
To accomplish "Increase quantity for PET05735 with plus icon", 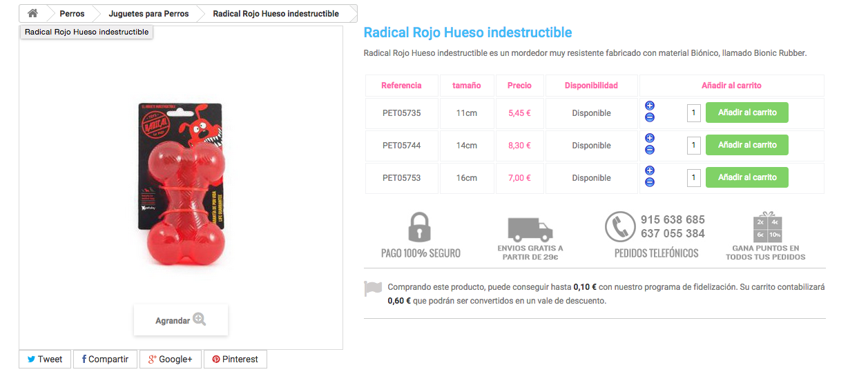I will pyautogui.click(x=650, y=106).
